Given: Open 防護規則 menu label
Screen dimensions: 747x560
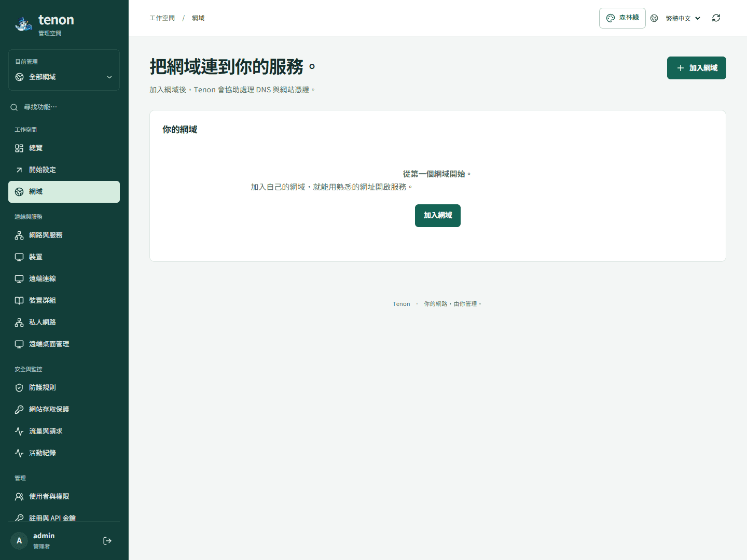Looking at the screenshot, I should pyautogui.click(x=43, y=388).
